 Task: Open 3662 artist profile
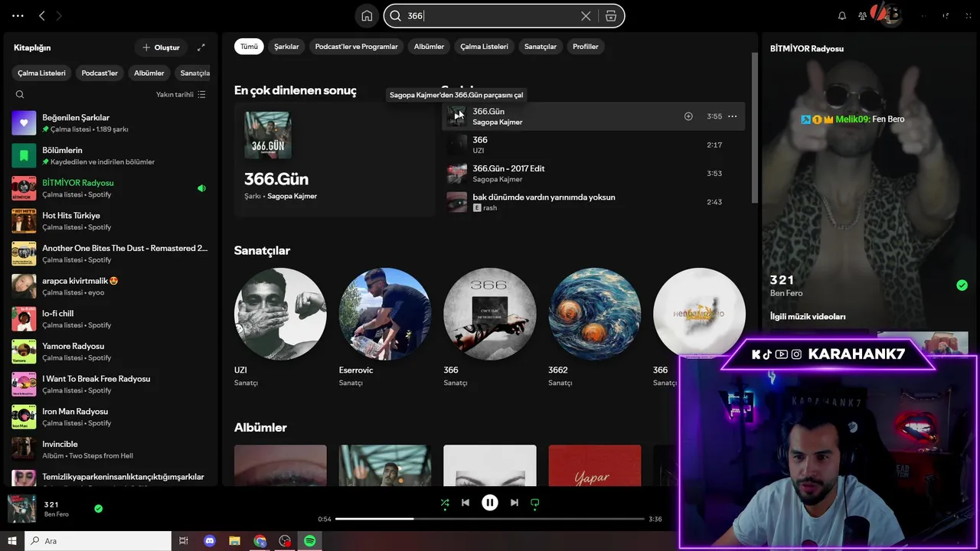pyautogui.click(x=595, y=329)
